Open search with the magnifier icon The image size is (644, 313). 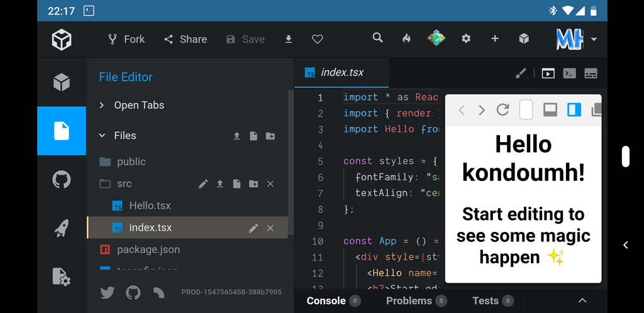point(377,38)
